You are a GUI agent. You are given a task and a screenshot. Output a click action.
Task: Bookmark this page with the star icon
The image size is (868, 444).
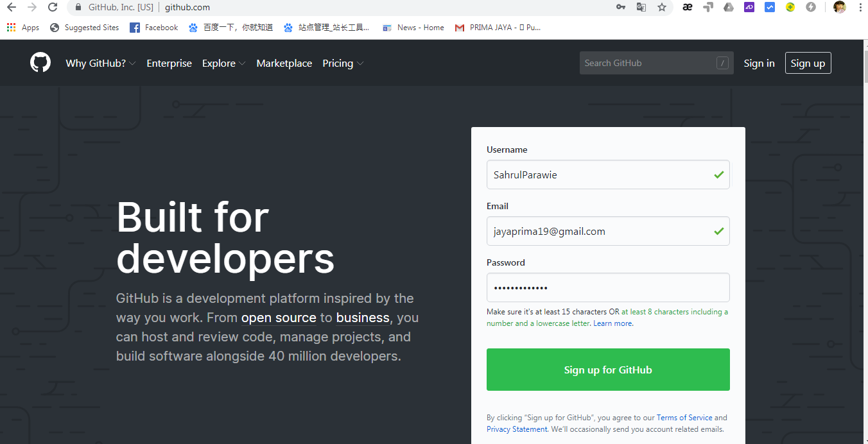(x=662, y=7)
